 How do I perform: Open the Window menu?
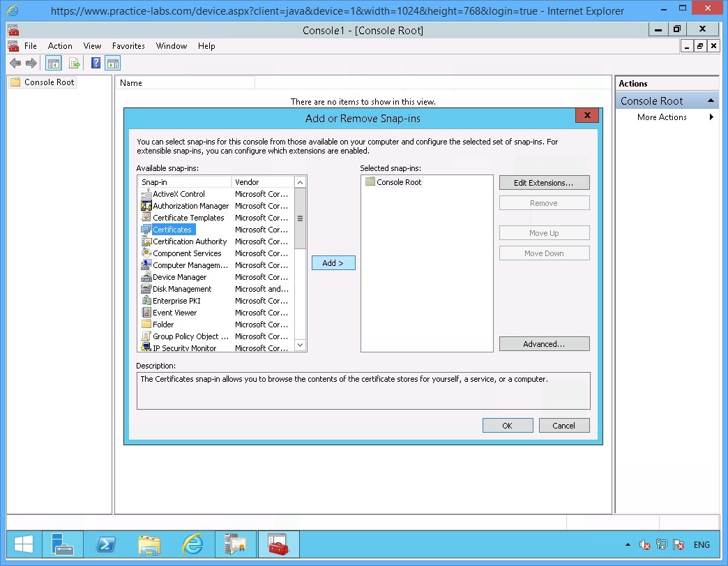coord(171,45)
